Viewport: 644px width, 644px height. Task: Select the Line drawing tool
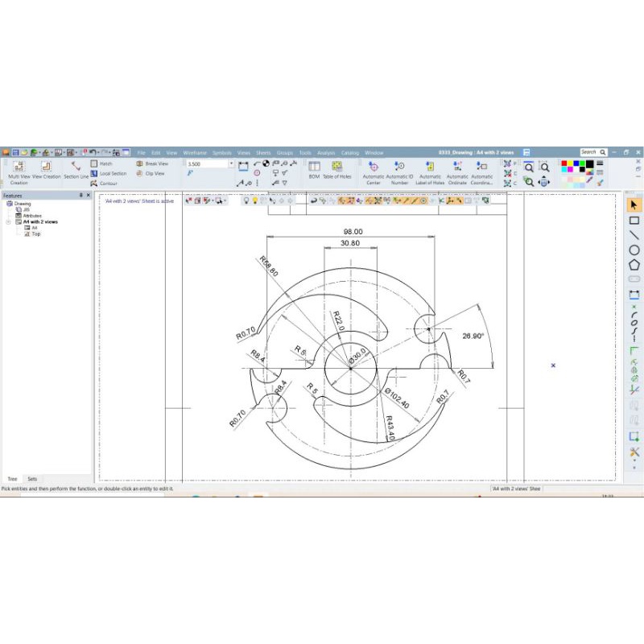coord(634,235)
